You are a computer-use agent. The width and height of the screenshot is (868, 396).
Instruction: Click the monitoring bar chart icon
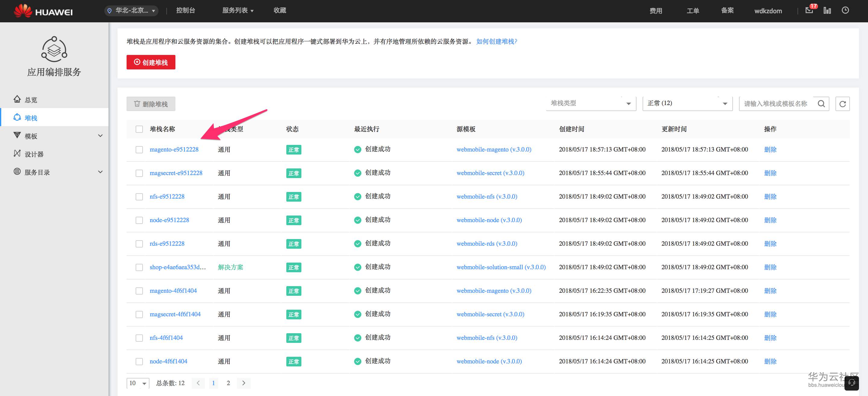click(x=827, y=11)
